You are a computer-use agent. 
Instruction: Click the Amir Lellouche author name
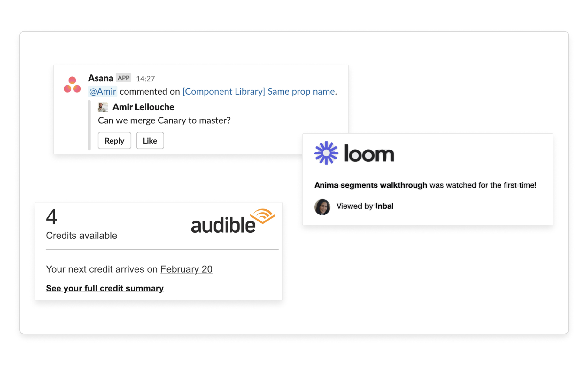[143, 107]
